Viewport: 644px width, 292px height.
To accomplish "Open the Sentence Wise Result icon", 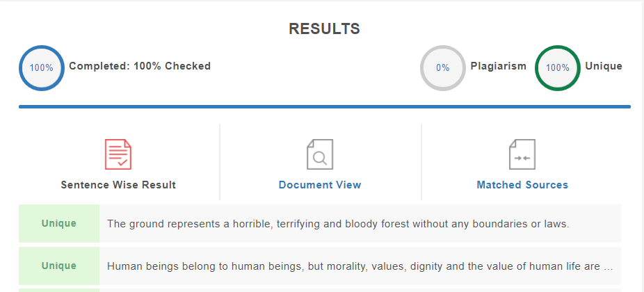I will pyautogui.click(x=118, y=154).
